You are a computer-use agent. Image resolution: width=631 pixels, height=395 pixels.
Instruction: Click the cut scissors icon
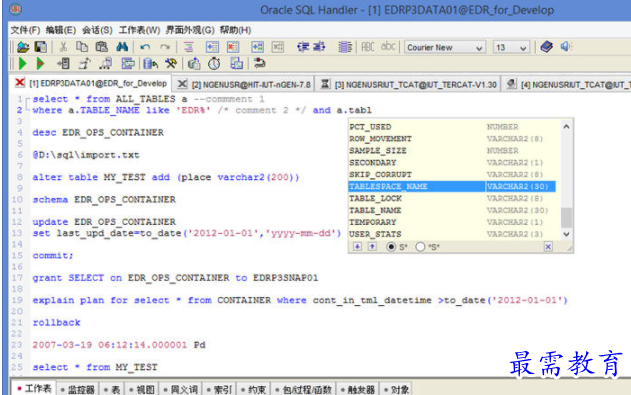63,47
